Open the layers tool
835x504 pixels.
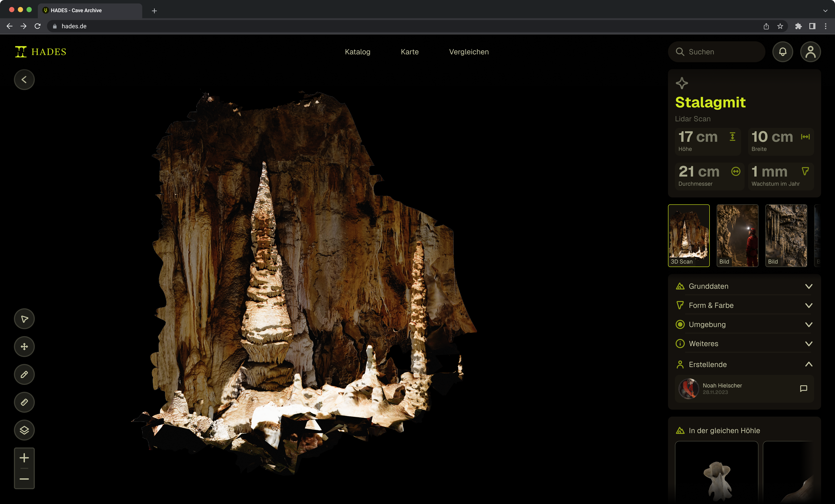click(x=24, y=430)
